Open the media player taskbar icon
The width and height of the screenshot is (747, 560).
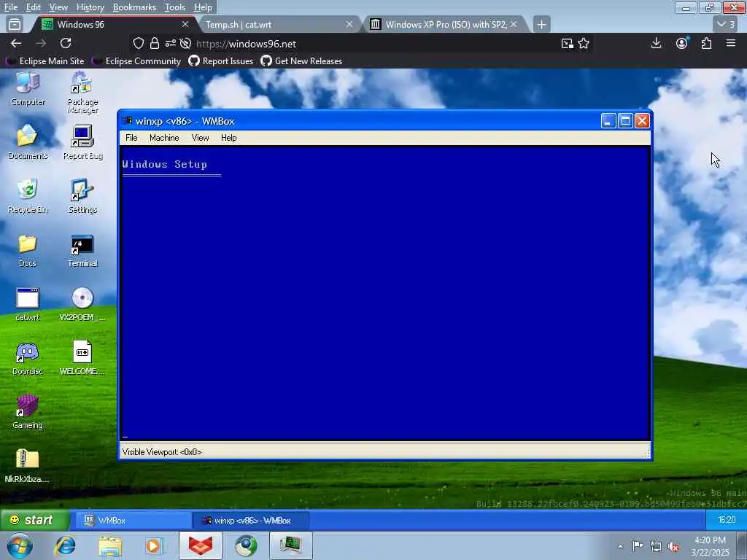tap(155, 545)
